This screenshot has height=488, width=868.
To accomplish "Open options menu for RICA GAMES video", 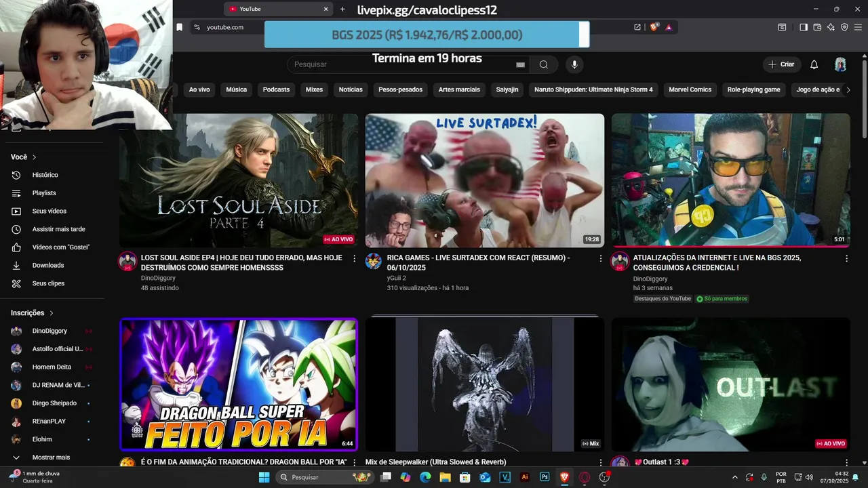I will (x=600, y=258).
